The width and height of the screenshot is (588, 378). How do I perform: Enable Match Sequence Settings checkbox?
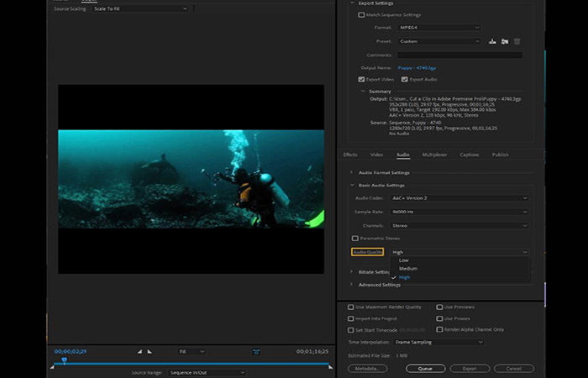(x=361, y=15)
